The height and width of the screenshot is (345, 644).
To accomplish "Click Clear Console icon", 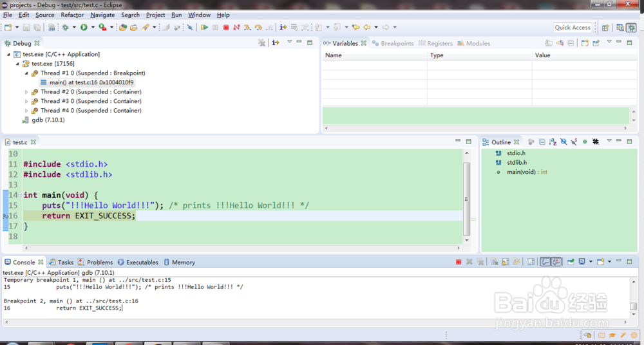I will tap(495, 261).
